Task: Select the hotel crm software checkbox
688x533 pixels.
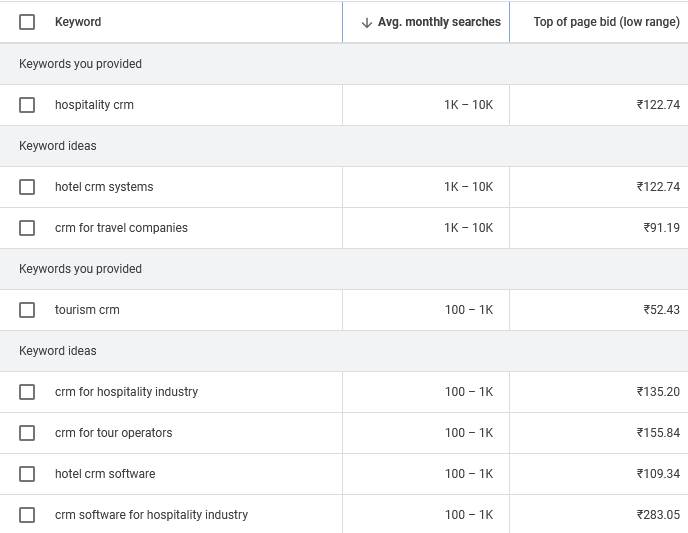Action: 27,474
